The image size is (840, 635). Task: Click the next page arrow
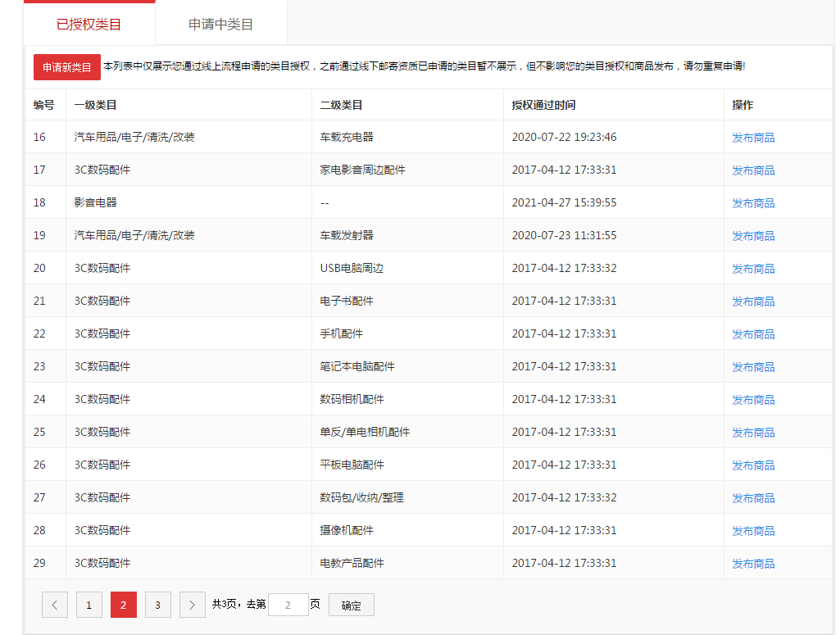coord(192,605)
